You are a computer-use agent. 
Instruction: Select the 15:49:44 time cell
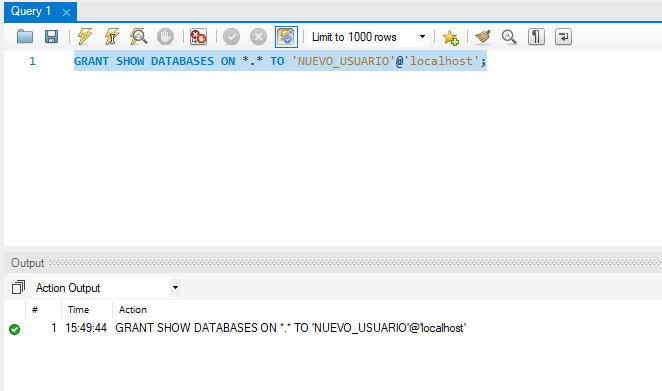coord(86,328)
